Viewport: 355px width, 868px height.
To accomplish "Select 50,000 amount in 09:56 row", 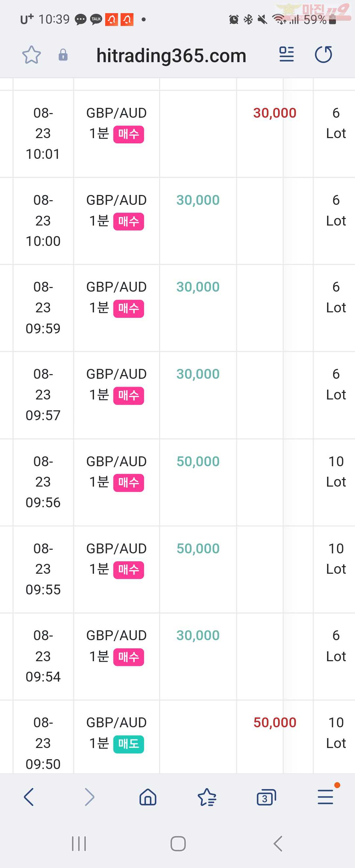I will [x=198, y=461].
